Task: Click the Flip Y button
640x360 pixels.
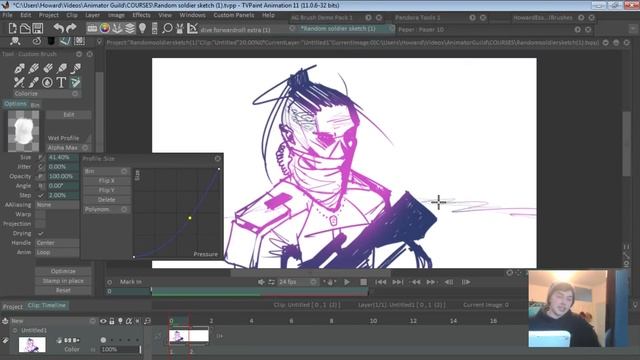Action: [107, 190]
